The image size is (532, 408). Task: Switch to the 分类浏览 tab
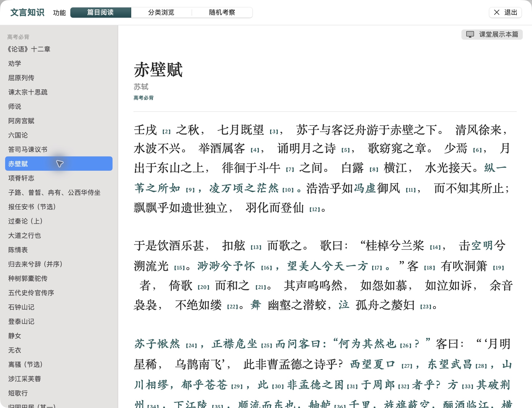pyautogui.click(x=161, y=12)
